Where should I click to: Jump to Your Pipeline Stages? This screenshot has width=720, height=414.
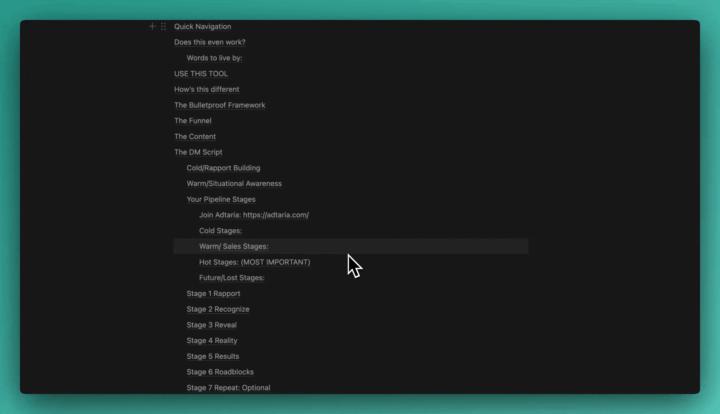click(221, 199)
